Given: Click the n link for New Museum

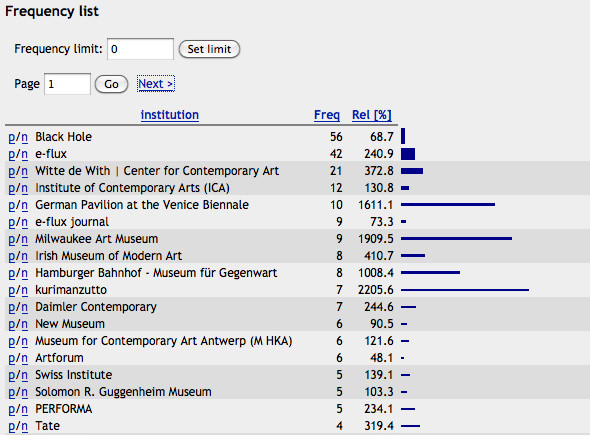Looking at the screenshot, I should [x=24, y=324].
